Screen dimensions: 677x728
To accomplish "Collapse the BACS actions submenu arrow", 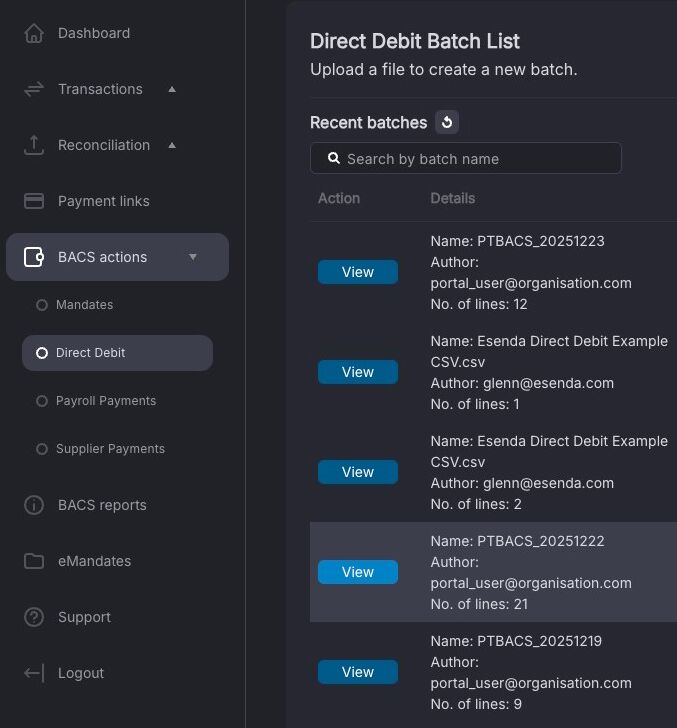I will (x=192, y=257).
